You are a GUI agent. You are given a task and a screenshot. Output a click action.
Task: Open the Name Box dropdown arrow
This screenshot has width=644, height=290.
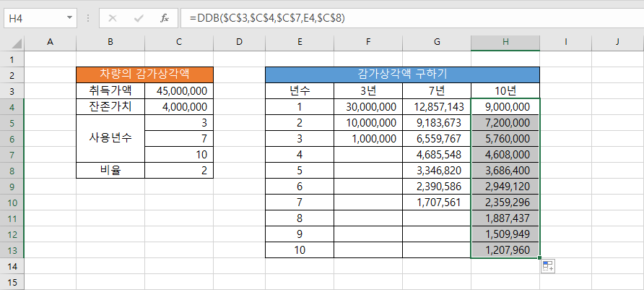click(69, 18)
